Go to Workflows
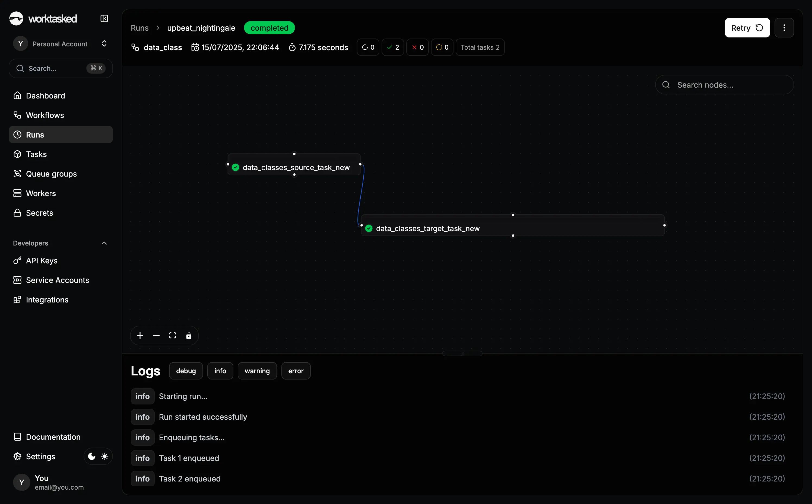Viewport: 812px width, 504px height. coord(61,115)
